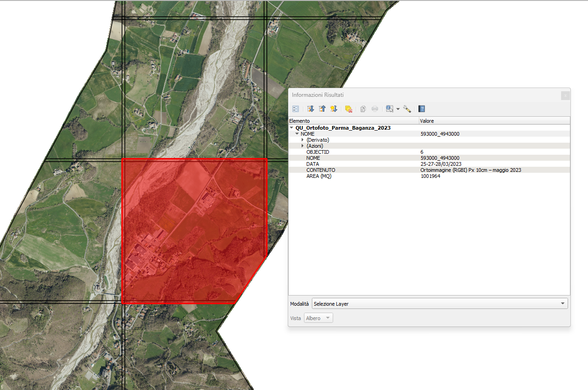The width and height of the screenshot is (588, 390).
Task: Collapse the top NOME feature node
Action: pyautogui.click(x=297, y=134)
